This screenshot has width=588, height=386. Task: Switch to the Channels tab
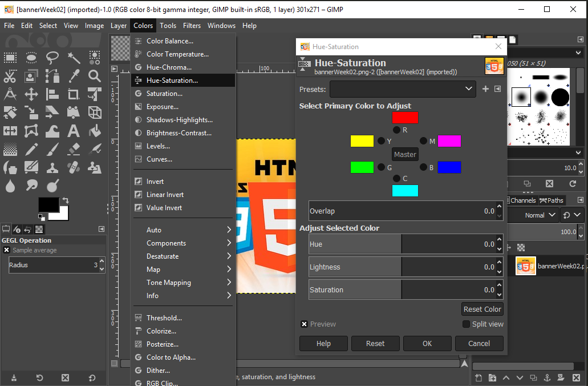522,200
